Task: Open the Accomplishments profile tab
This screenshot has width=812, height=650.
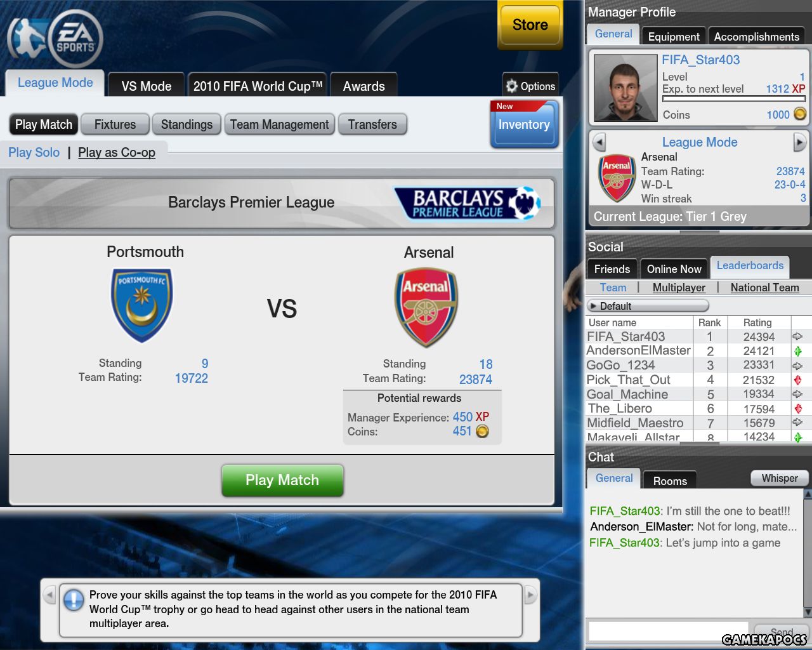Action: click(757, 36)
